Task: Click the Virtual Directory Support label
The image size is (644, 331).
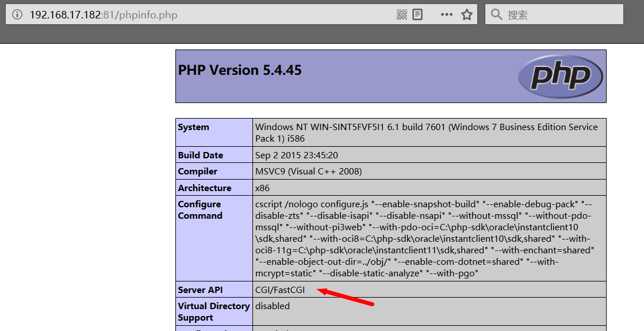Action: pos(213,312)
